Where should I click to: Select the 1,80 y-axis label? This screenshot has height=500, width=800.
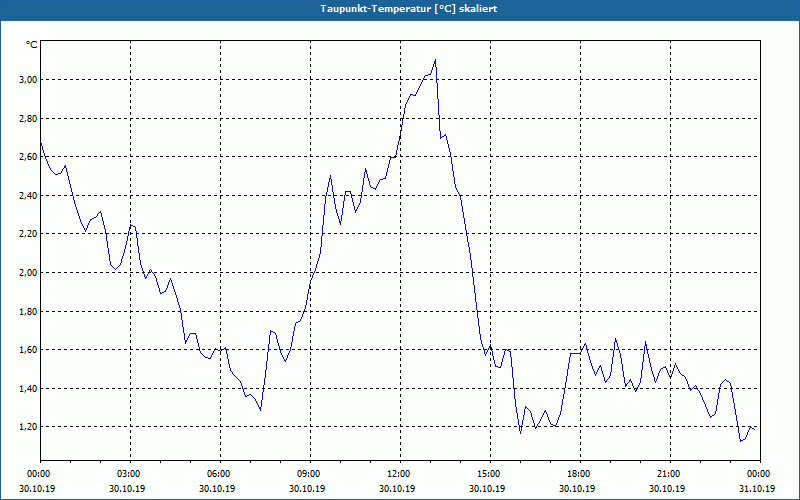[29, 311]
